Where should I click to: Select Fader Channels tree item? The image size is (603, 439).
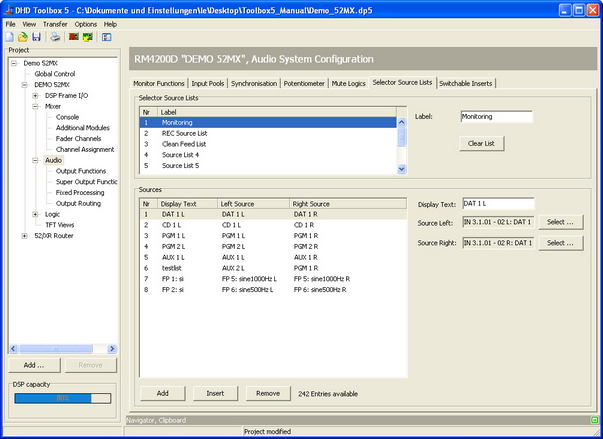[x=78, y=138]
